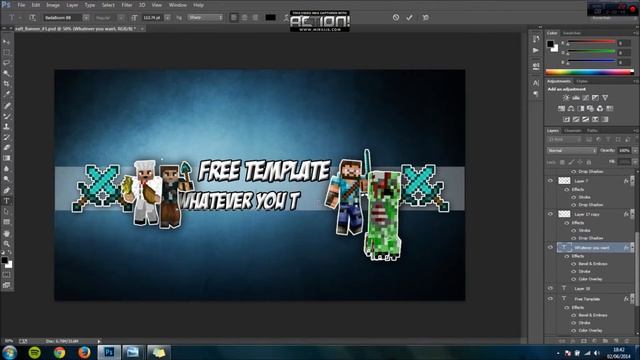
Task: Click the red channel slider
Action: [x=591, y=42]
